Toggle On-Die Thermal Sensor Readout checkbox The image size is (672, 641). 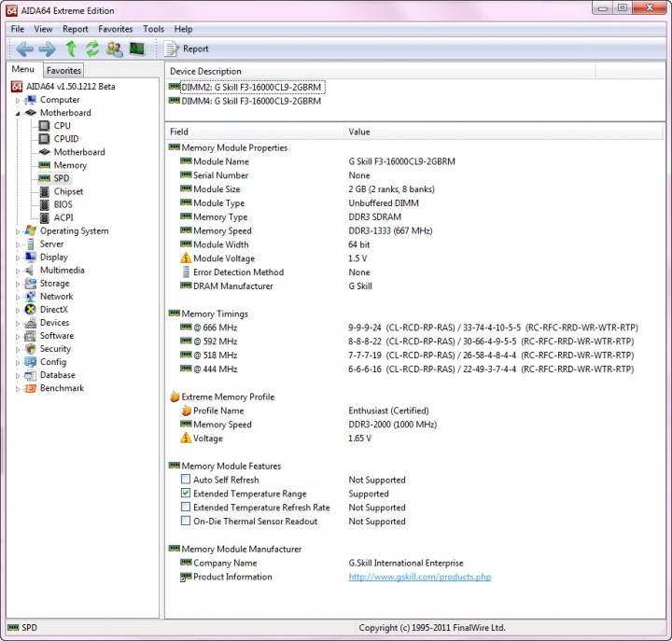186,521
